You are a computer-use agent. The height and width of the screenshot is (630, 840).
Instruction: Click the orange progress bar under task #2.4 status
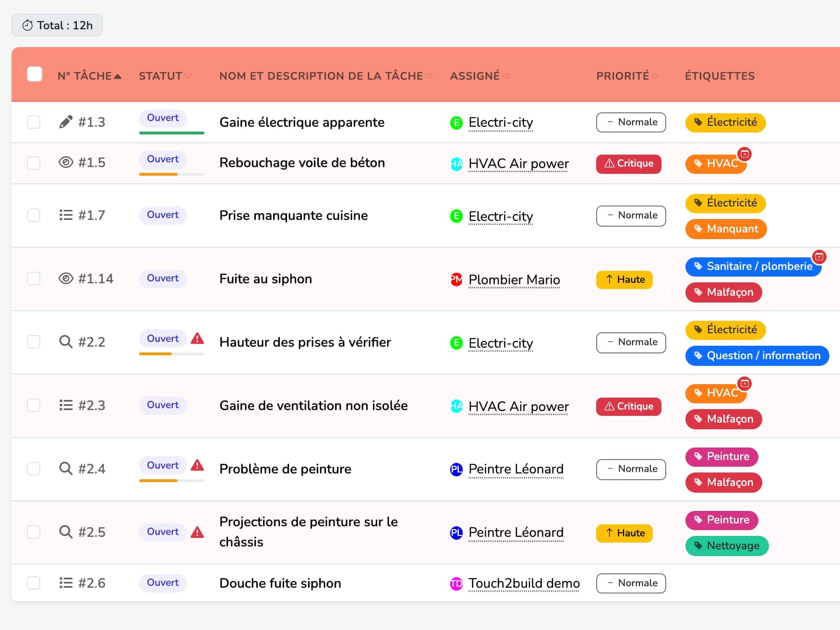(158, 481)
